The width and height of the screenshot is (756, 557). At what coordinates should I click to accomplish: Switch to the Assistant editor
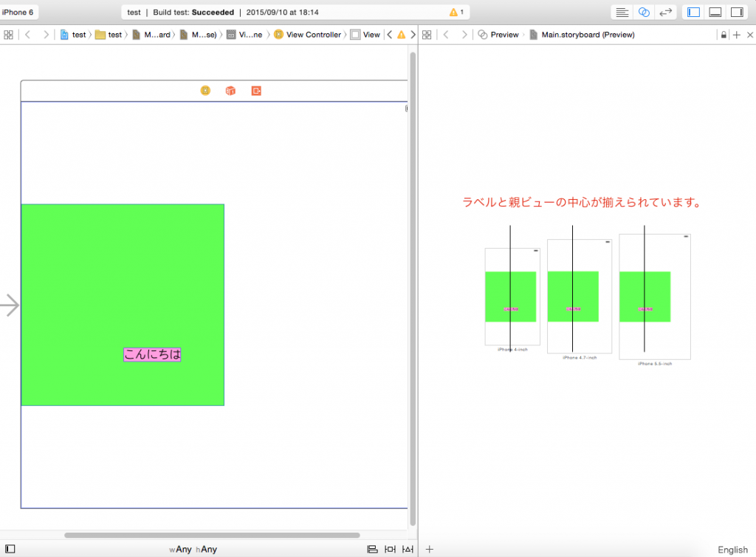[x=644, y=13]
